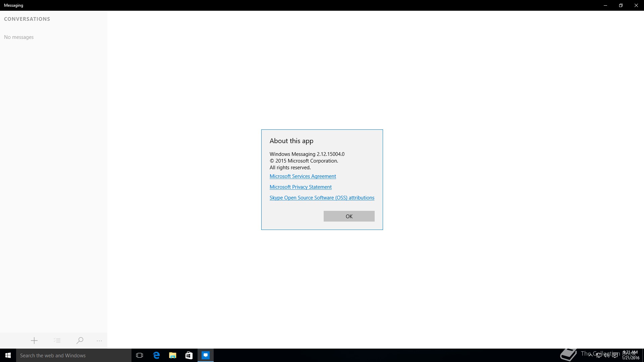Open Skype Open Source Software attributions link
Screen dimensions: 644x362
pyautogui.click(x=322, y=198)
